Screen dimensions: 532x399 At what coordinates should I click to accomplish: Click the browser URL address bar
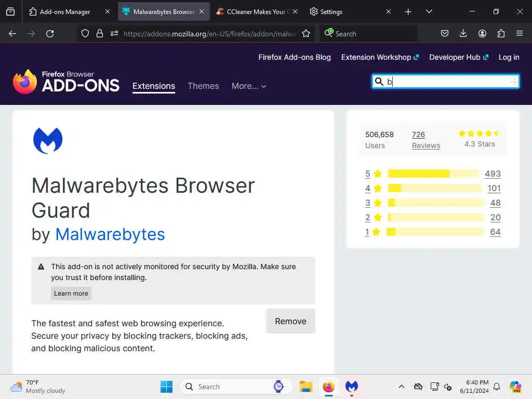209,34
